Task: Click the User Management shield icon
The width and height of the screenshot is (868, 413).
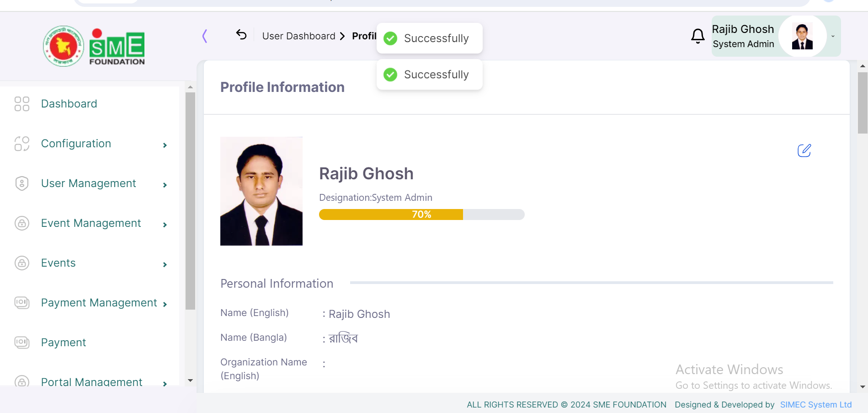Action: pos(22,183)
